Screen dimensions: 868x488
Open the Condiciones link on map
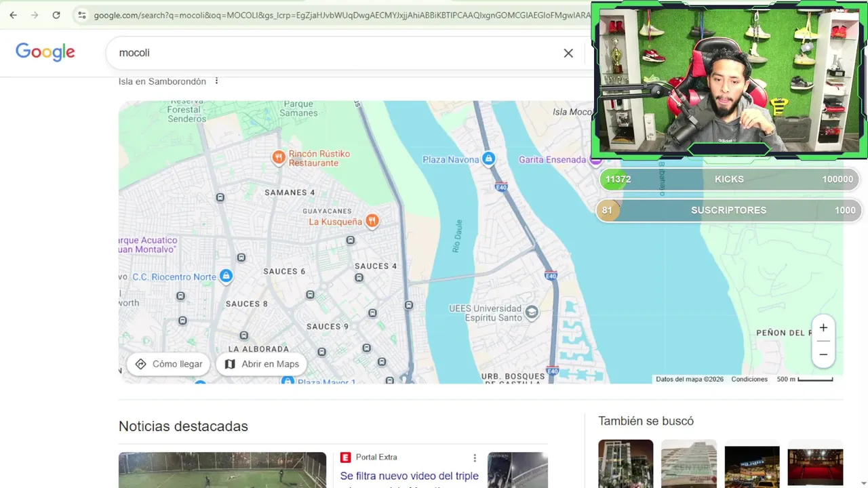coord(749,380)
